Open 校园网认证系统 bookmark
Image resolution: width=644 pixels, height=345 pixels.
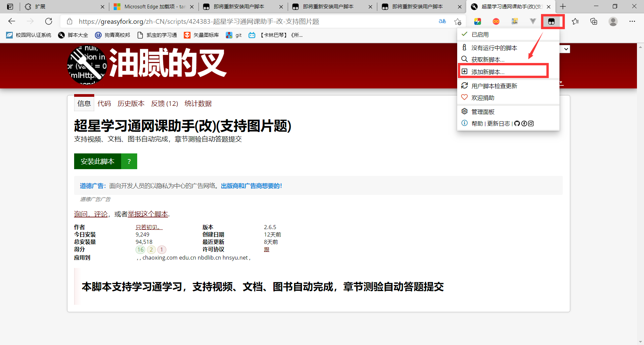tap(29, 35)
